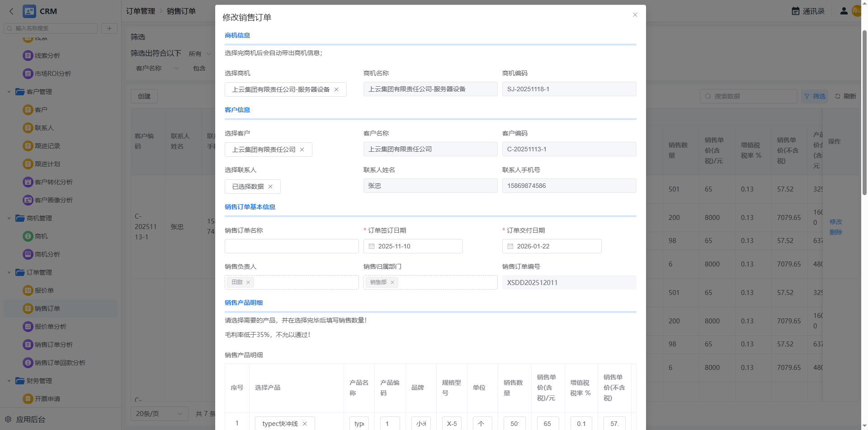Remove 田甜 tag from 销售负责人
Screen dimensions: 868x430
(x=248, y=282)
